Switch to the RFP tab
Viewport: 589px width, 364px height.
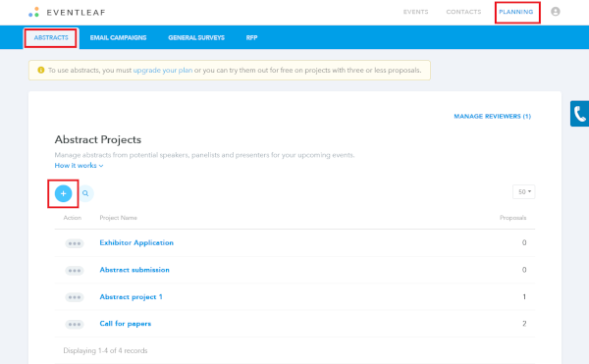pos(251,38)
